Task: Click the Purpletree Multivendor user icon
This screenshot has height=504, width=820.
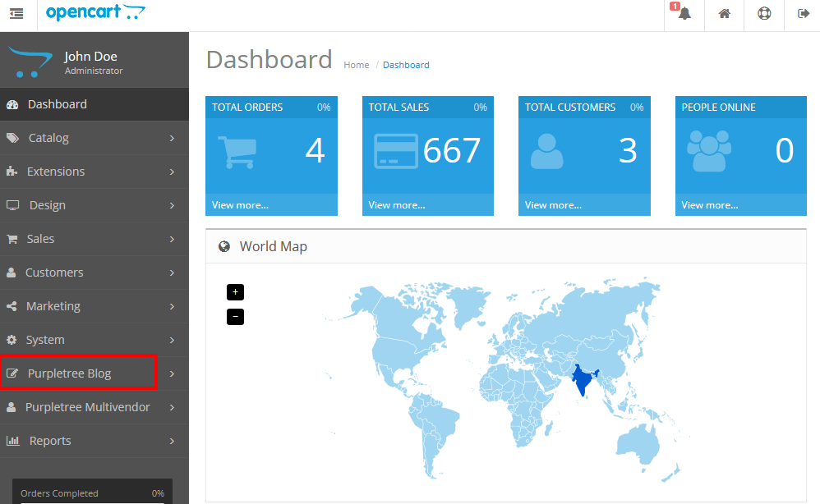Action: [x=11, y=407]
